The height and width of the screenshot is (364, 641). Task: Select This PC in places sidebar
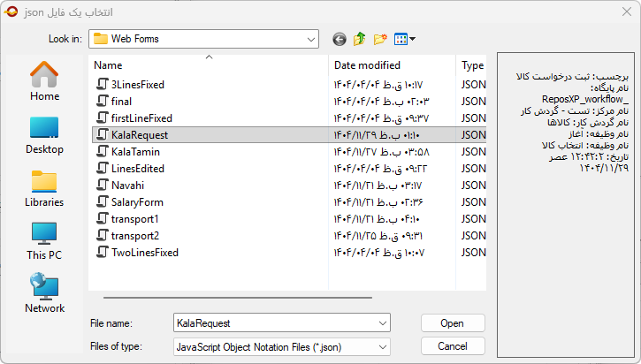[44, 240]
